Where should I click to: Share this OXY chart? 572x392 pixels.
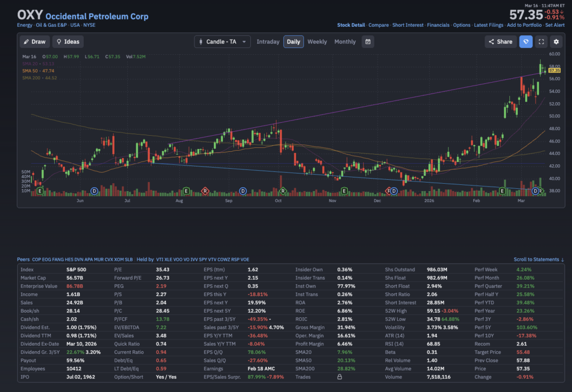(500, 42)
